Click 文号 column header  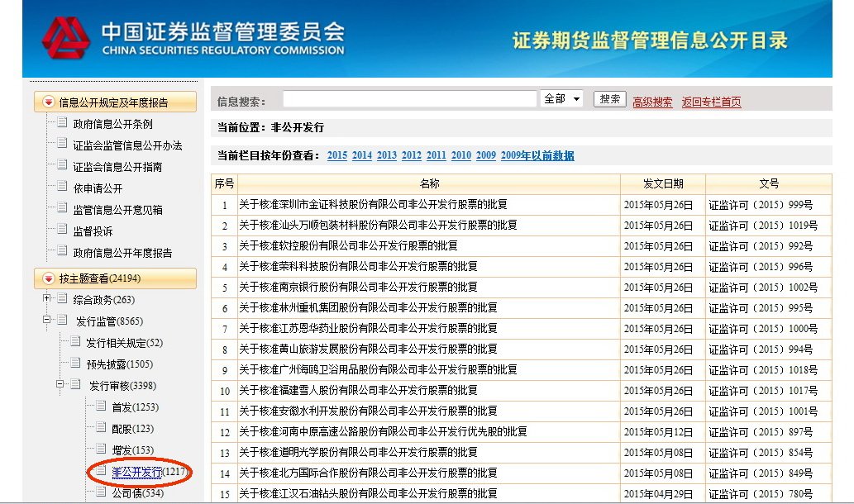(x=769, y=184)
